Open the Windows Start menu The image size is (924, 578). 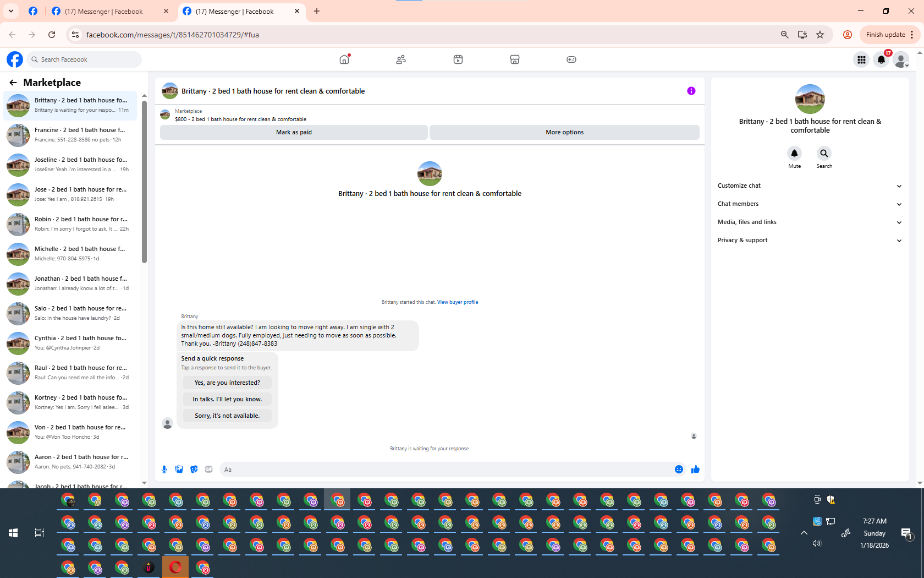(13, 533)
